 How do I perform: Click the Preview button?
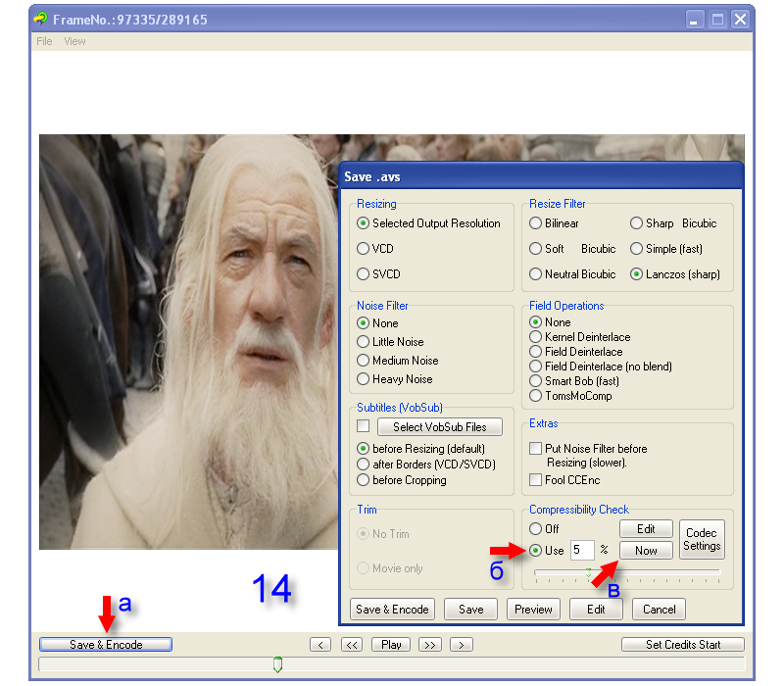coord(533,610)
